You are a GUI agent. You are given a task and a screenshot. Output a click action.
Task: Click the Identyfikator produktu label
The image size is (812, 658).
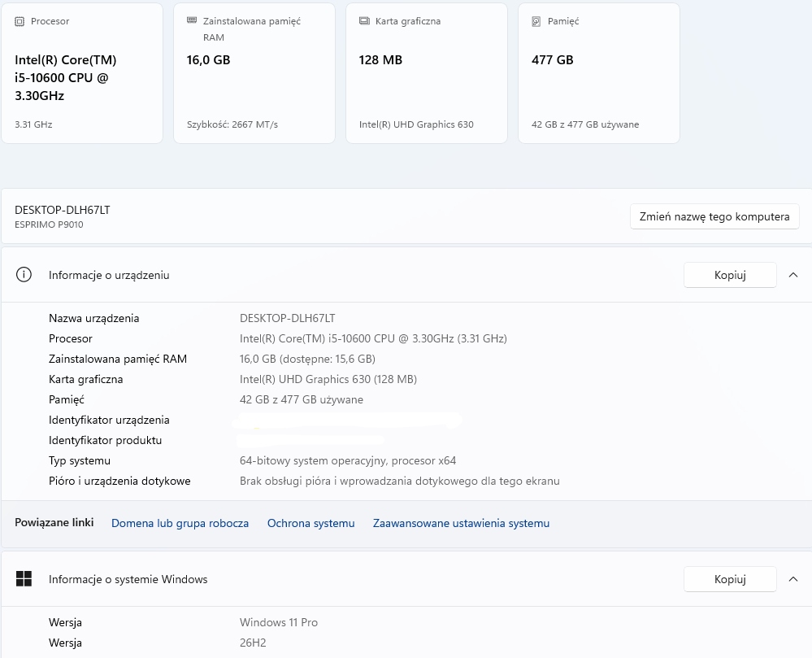coord(105,440)
